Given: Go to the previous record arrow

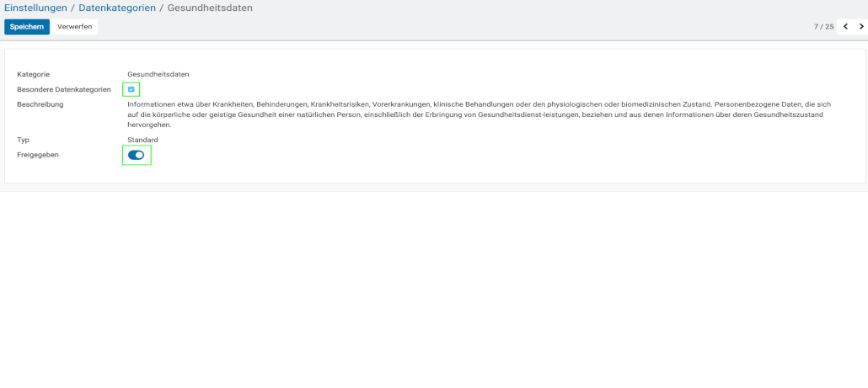Looking at the screenshot, I should [x=845, y=26].
